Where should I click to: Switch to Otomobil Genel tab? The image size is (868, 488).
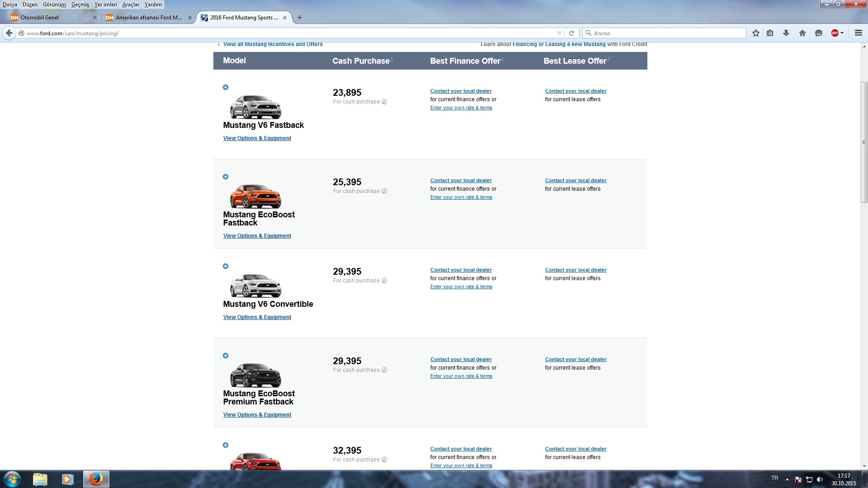click(50, 18)
